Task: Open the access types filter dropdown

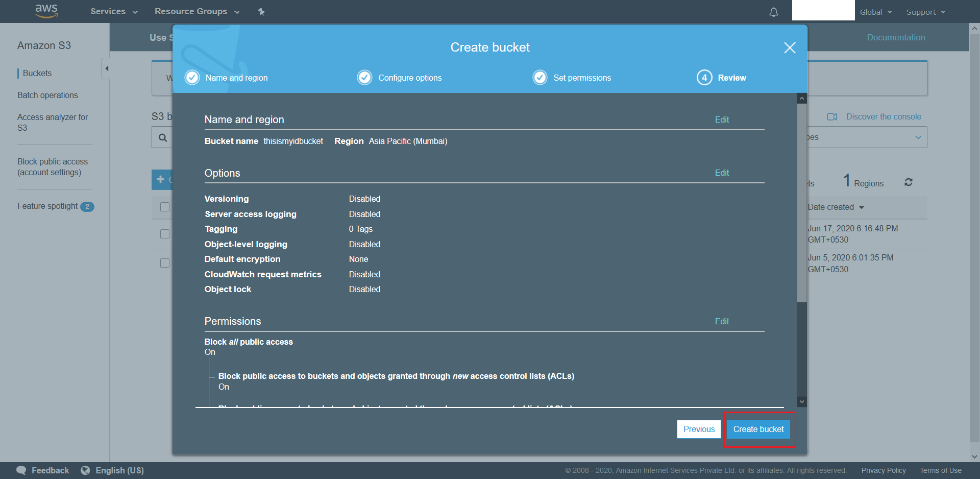Action: pyautogui.click(x=867, y=137)
